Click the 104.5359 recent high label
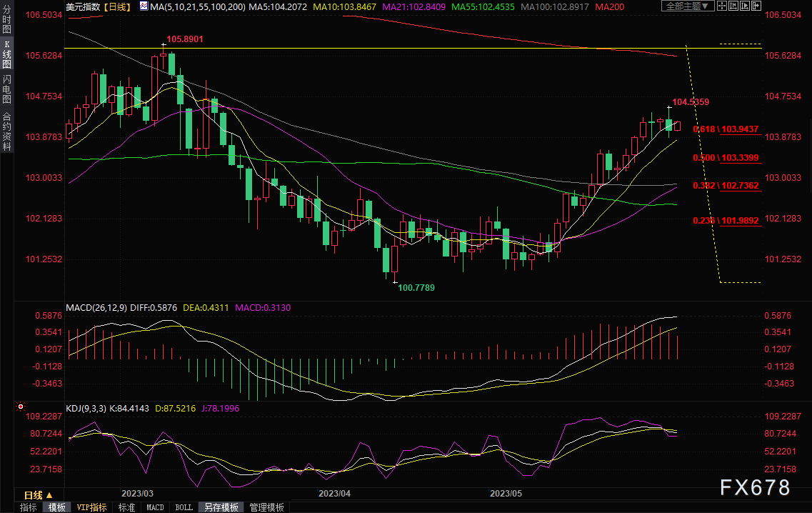Viewport: 812px width, 513px height. [x=691, y=102]
